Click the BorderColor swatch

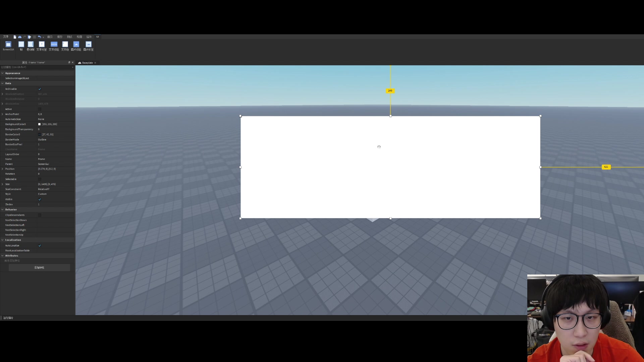pyautogui.click(x=39, y=134)
